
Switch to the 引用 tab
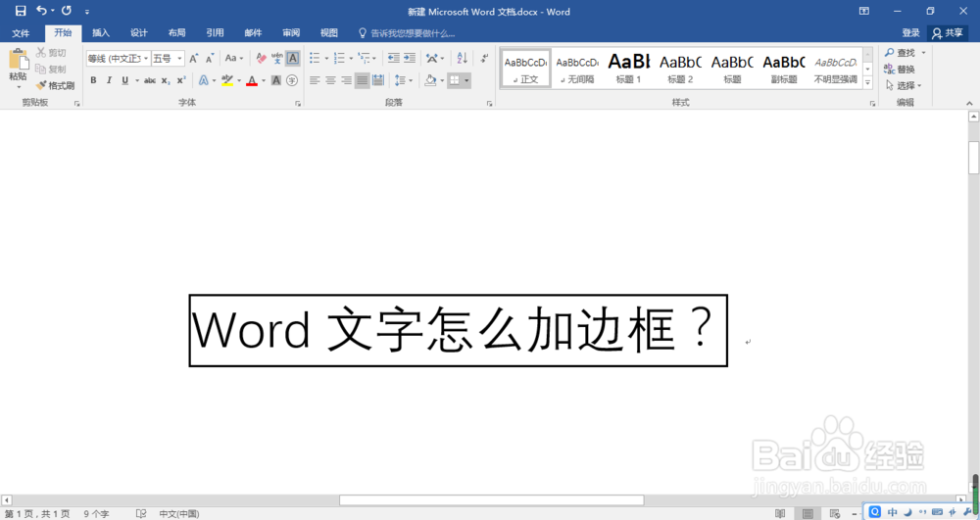point(215,33)
